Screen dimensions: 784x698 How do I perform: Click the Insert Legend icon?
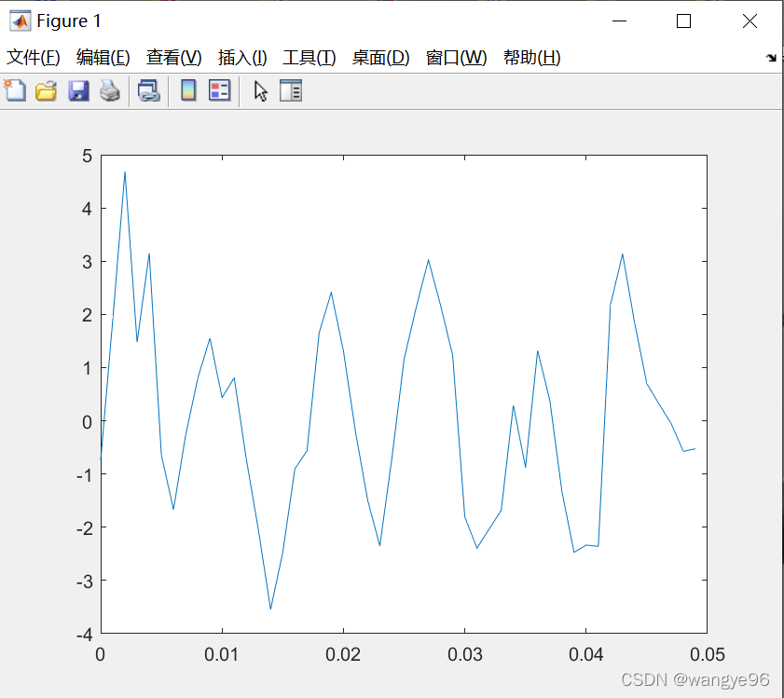tap(219, 90)
